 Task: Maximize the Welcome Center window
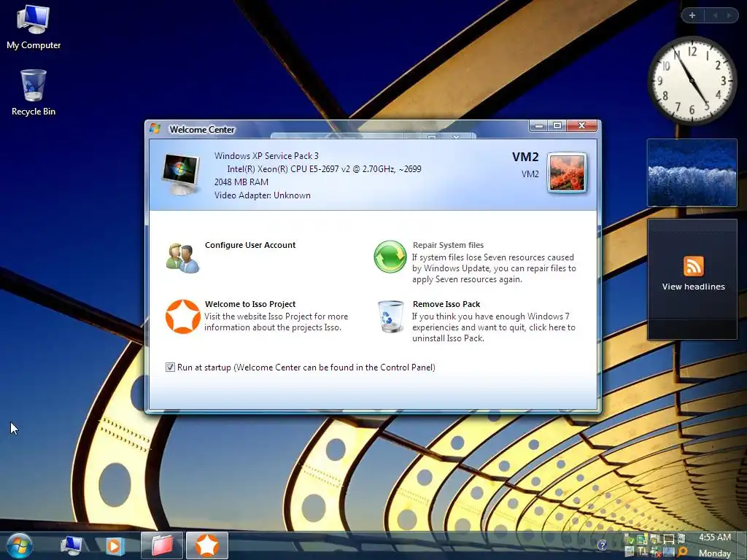(557, 125)
